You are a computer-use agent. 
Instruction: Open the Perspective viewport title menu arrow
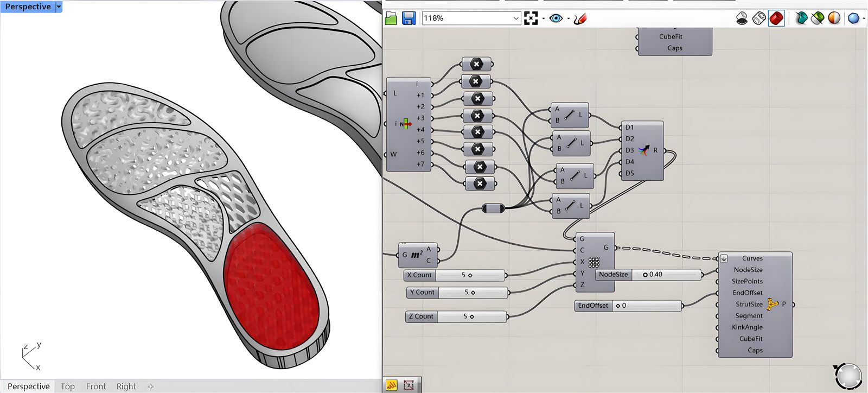(x=59, y=7)
